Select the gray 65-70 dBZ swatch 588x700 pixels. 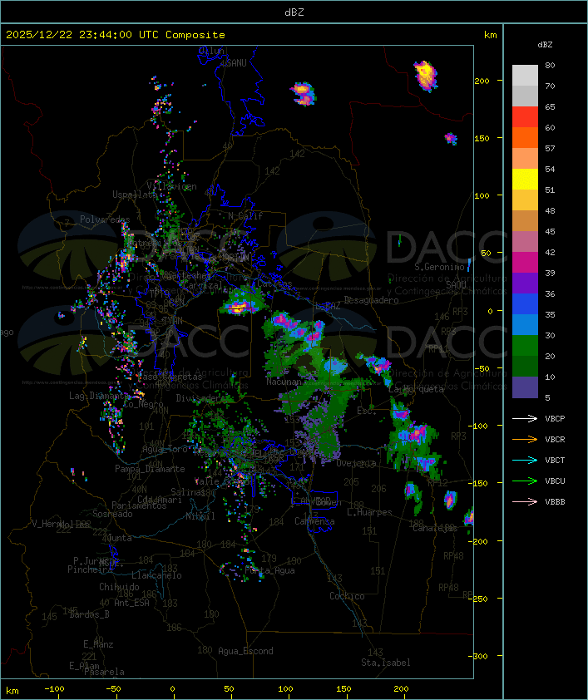(525, 96)
